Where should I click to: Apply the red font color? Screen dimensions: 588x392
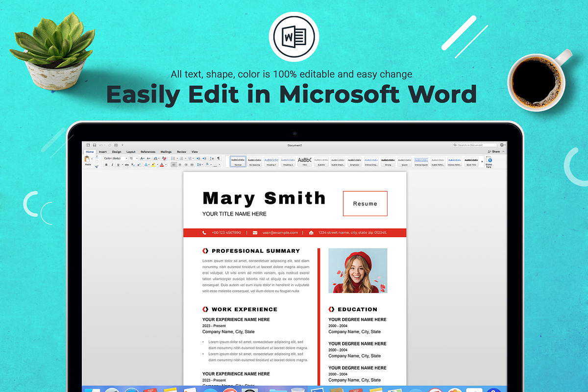pos(162,165)
